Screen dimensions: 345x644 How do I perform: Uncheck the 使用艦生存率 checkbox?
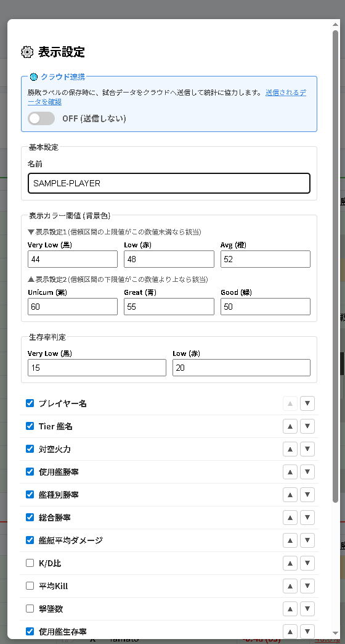pyautogui.click(x=30, y=631)
